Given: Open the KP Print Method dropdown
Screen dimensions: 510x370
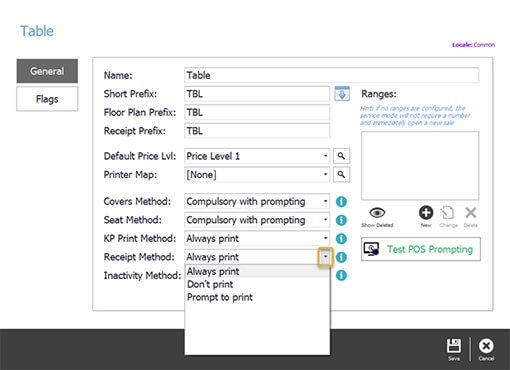Looking at the screenshot, I should [325, 238].
